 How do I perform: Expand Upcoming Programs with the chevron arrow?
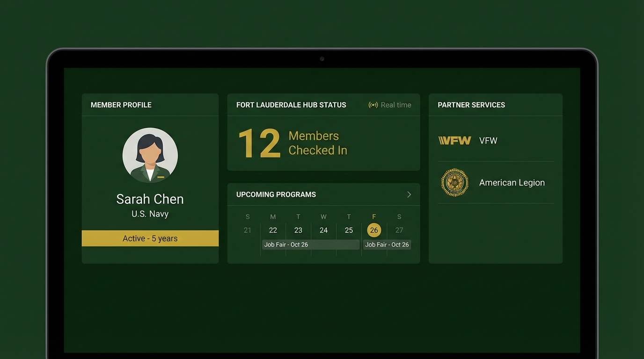[409, 194]
